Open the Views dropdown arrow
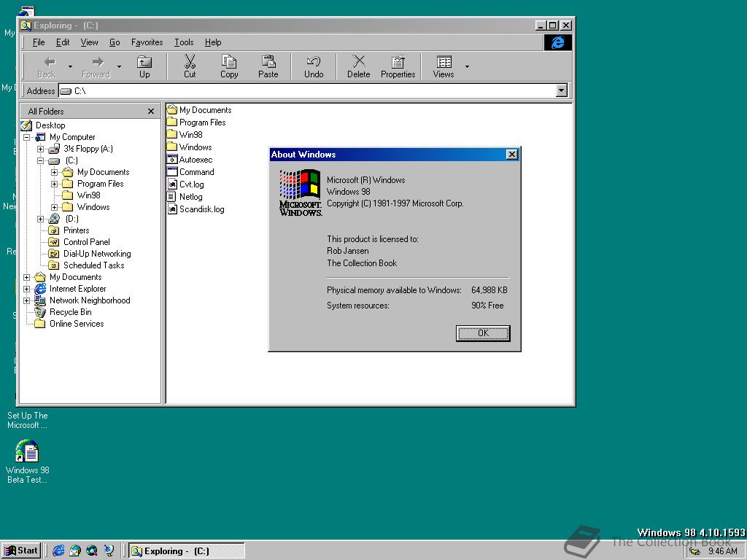The image size is (747, 560). click(x=467, y=67)
